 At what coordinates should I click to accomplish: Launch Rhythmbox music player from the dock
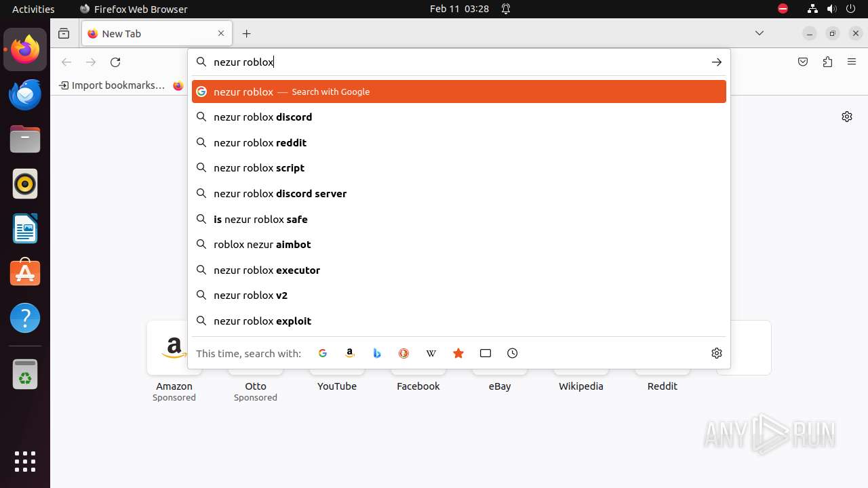25,184
